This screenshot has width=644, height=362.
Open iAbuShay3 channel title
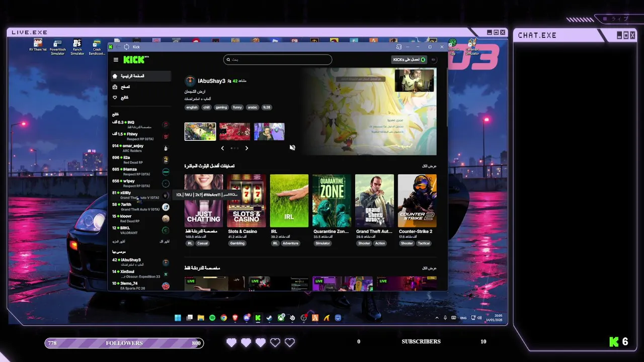(211, 81)
